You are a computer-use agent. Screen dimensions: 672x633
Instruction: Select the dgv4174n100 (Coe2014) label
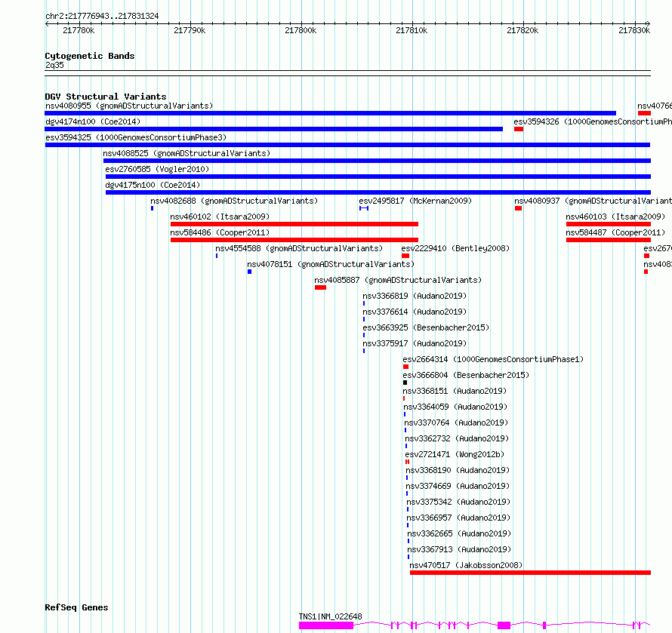pyautogui.click(x=93, y=121)
